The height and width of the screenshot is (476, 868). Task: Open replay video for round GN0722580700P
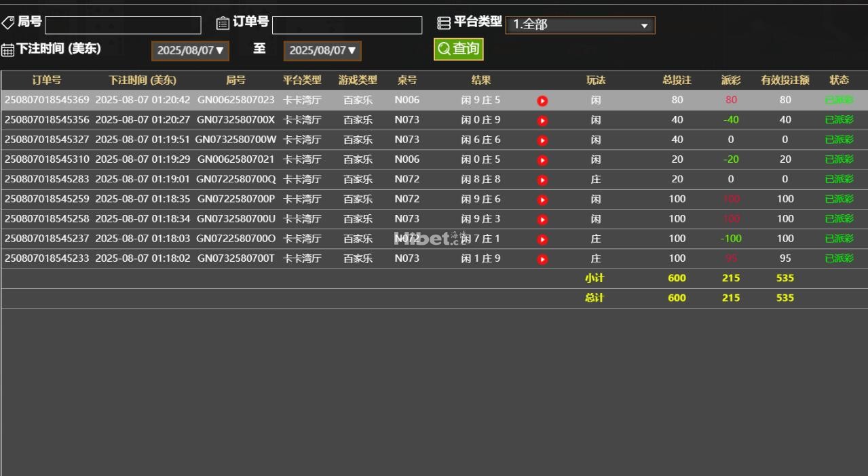[542, 200]
